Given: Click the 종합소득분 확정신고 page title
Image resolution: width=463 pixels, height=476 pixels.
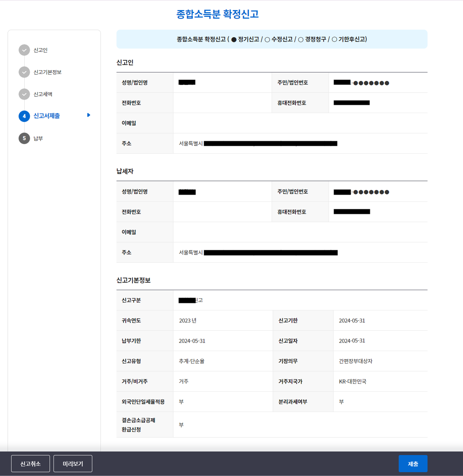Looking at the screenshot, I should [217, 14].
